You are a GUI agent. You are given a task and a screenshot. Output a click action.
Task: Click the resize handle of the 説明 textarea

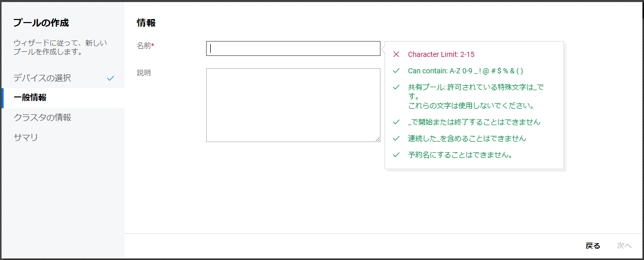tap(377, 139)
